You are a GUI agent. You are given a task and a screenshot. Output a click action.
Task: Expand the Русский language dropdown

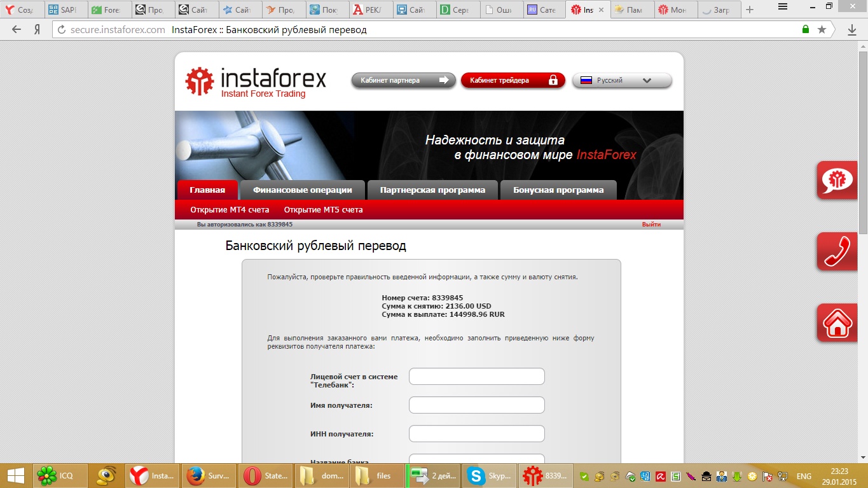[622, 81]
